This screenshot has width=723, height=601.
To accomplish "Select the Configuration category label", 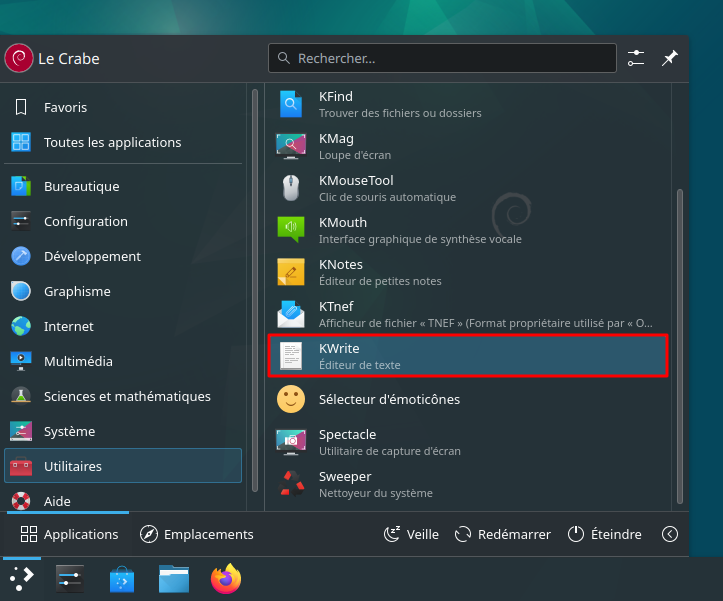I will tap(86, 221).
